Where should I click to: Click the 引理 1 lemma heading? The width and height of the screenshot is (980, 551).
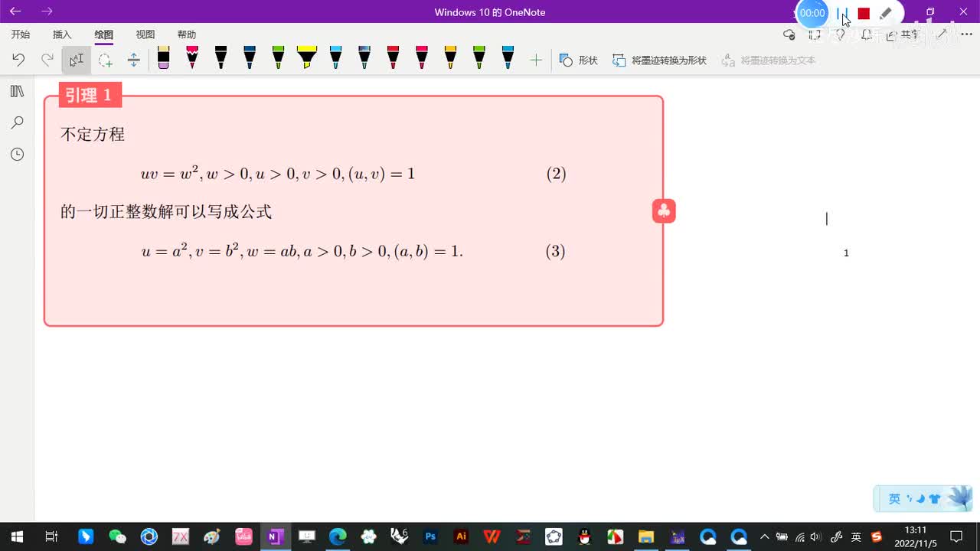pos(90,95)
